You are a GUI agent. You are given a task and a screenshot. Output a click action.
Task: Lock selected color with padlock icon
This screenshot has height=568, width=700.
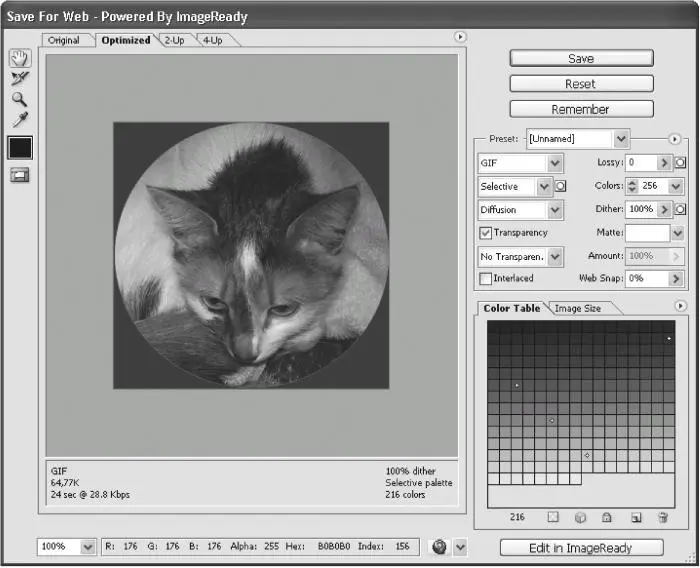pyautogui.click(x=607, y=517)
